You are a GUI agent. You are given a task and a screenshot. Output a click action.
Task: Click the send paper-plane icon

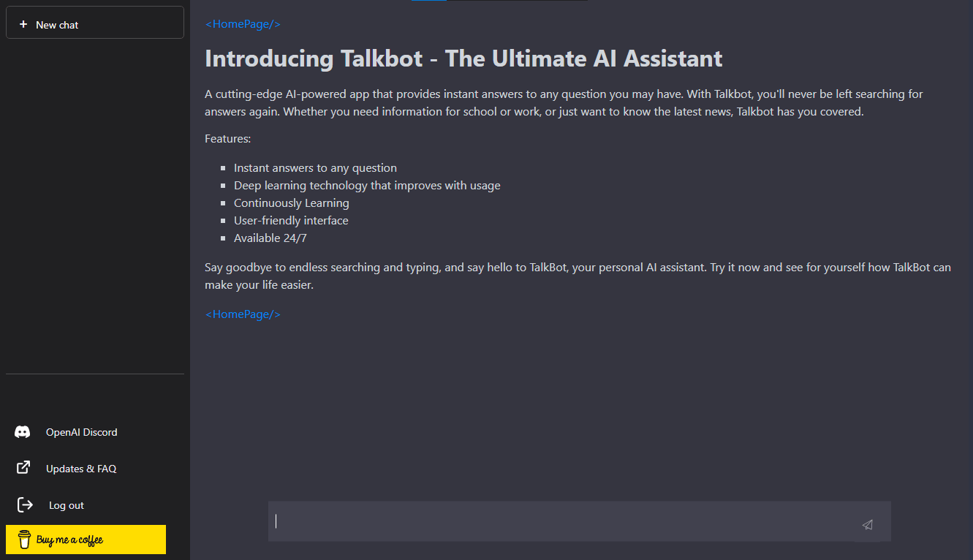coord(868,524)
